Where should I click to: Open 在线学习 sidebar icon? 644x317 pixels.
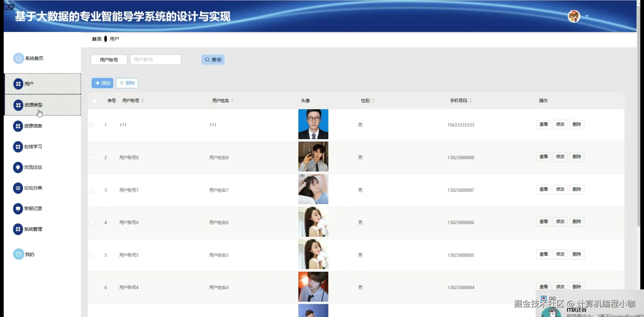click(18, 147)
